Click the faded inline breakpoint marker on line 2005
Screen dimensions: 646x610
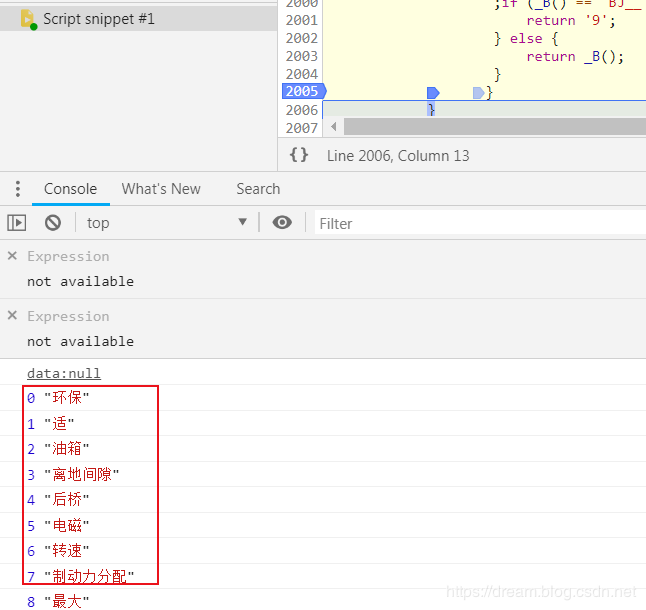coord(478,93)
